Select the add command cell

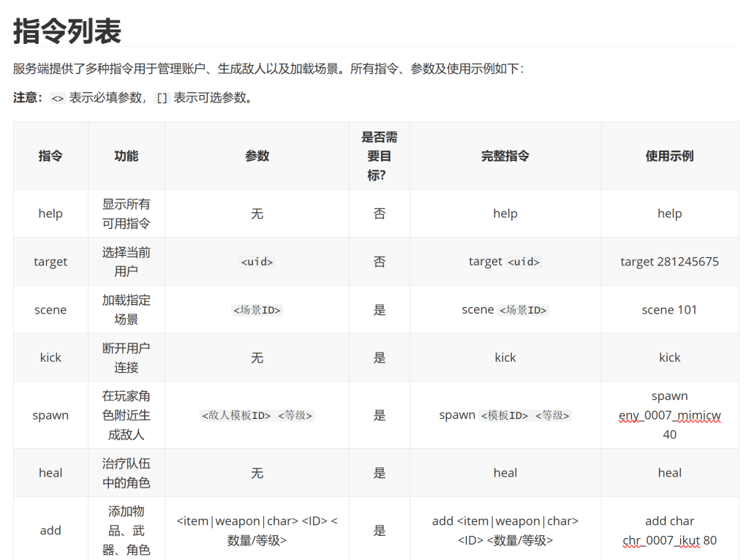(50, 530)
